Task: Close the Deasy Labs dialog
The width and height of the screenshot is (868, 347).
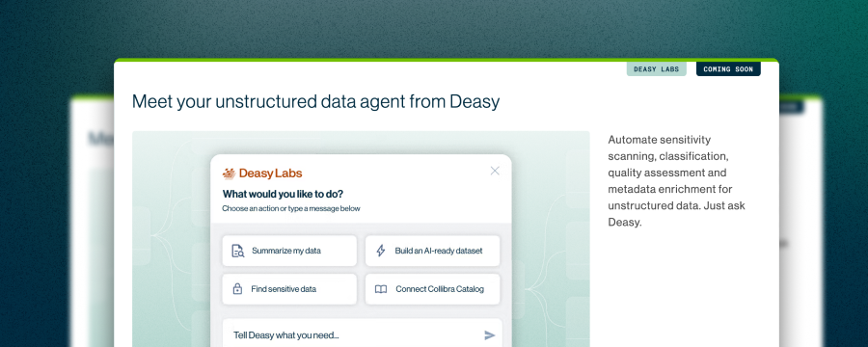Action: (x=495, y=171)
